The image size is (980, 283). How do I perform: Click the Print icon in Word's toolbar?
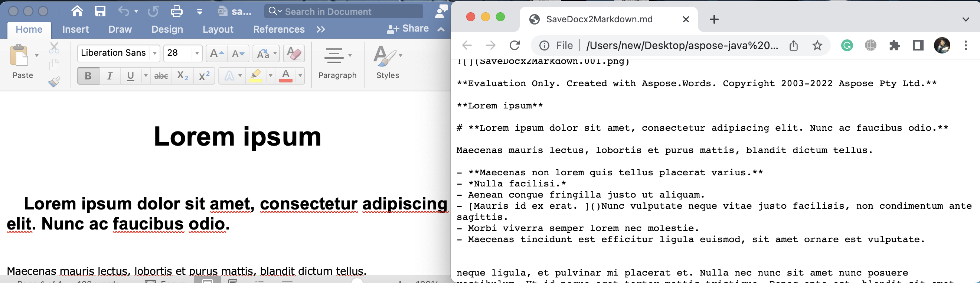[176, 12]
